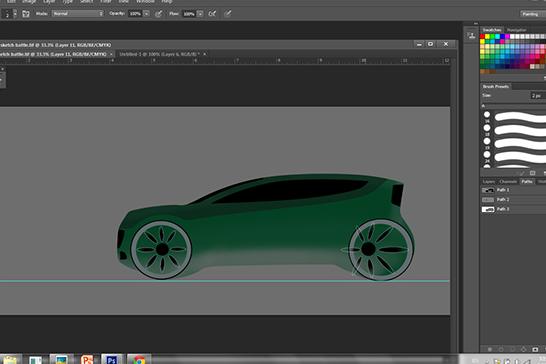
Task: Click fill path with foreground color icon
Action: click(x=490, y=349)
